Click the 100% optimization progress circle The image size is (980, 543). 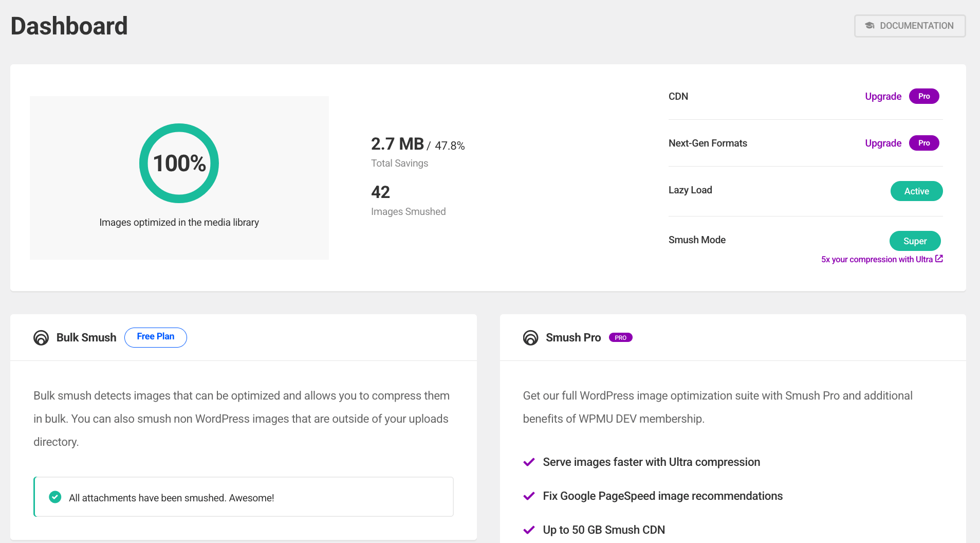tap(179, 164)
